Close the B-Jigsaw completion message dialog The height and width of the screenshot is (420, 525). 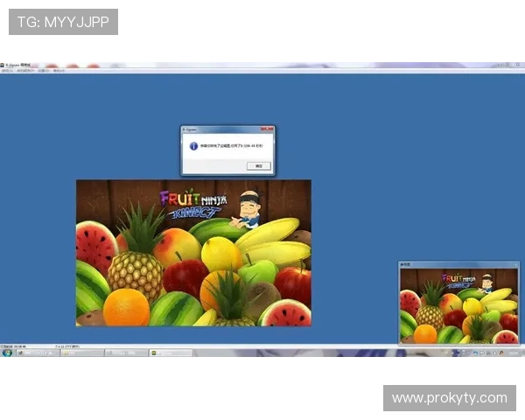click(x=267, y=129)
